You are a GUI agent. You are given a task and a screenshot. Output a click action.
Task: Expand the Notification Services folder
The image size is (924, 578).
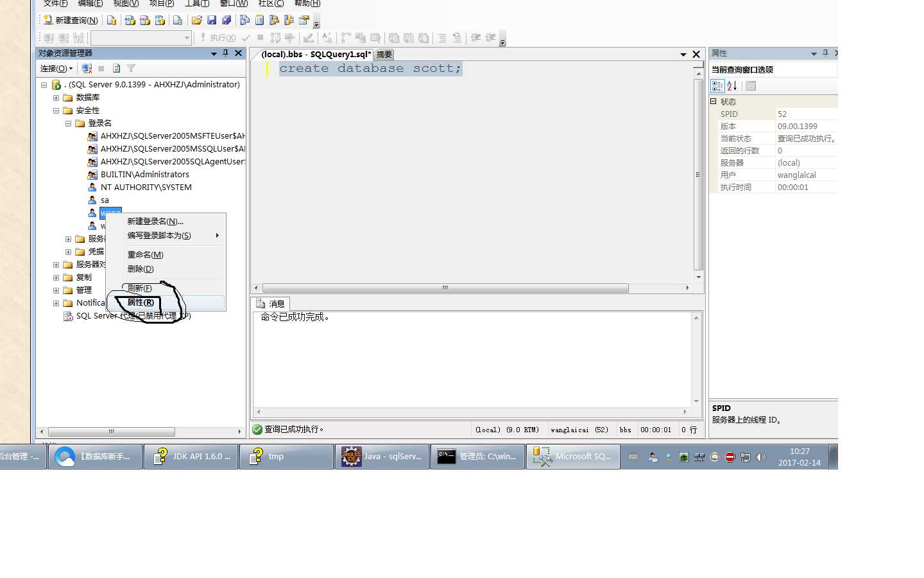pyautogui.click(x=56, y=303)
